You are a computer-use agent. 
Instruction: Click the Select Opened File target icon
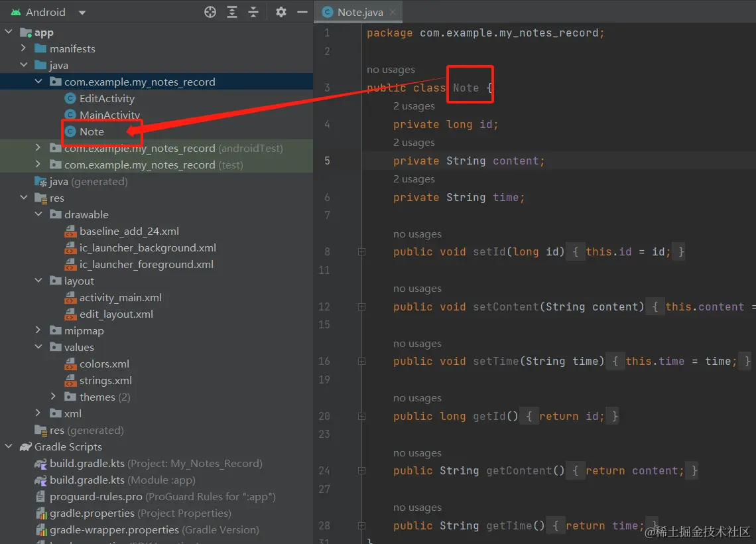coord(210,12)
